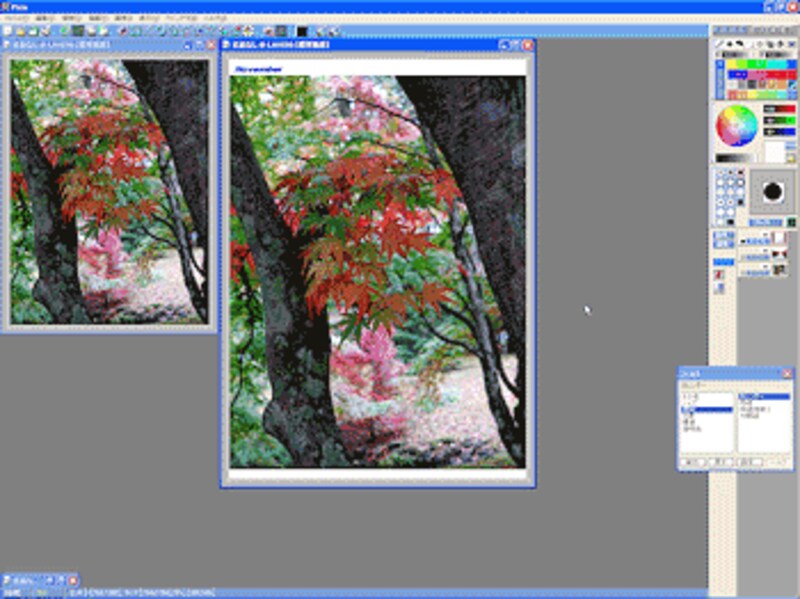
Task: Adjust the blue channel slider
Action: pyautogui.click(x=779, y=132)
